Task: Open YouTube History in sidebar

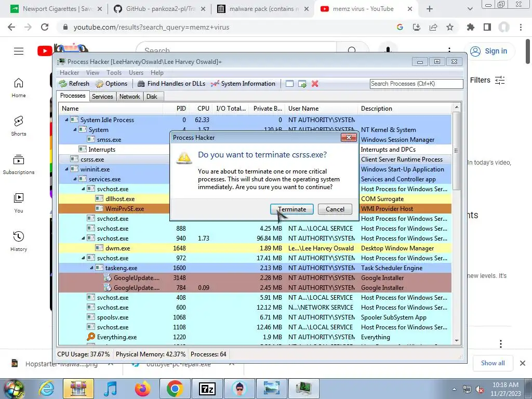Action: 19,241
